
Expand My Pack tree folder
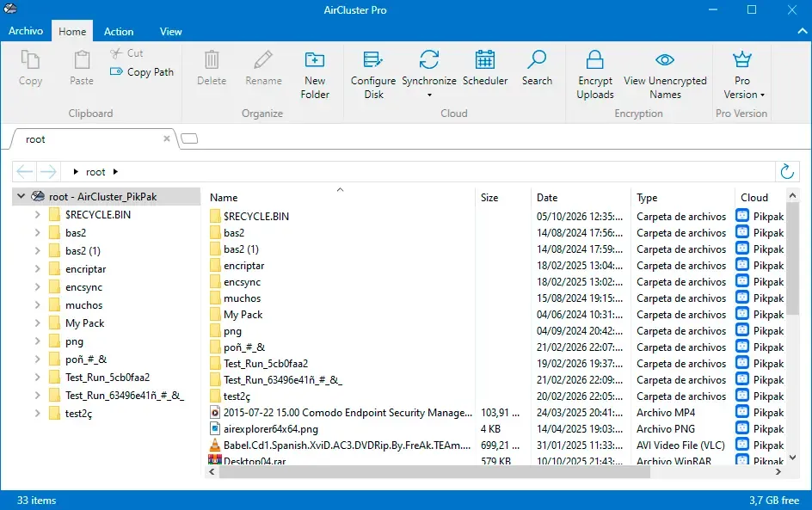[x=37, y=323]
